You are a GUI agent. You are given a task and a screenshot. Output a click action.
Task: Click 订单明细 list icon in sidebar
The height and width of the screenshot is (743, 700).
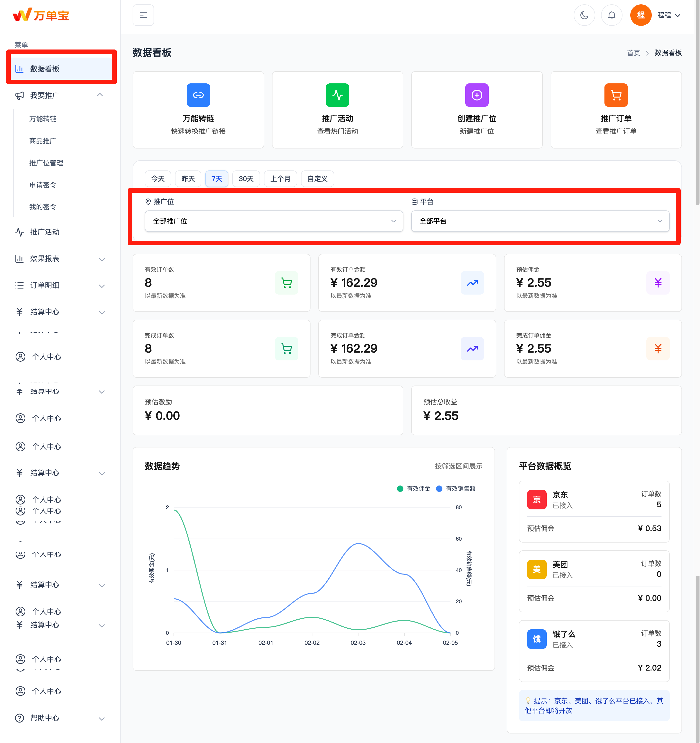click(19, 285)
